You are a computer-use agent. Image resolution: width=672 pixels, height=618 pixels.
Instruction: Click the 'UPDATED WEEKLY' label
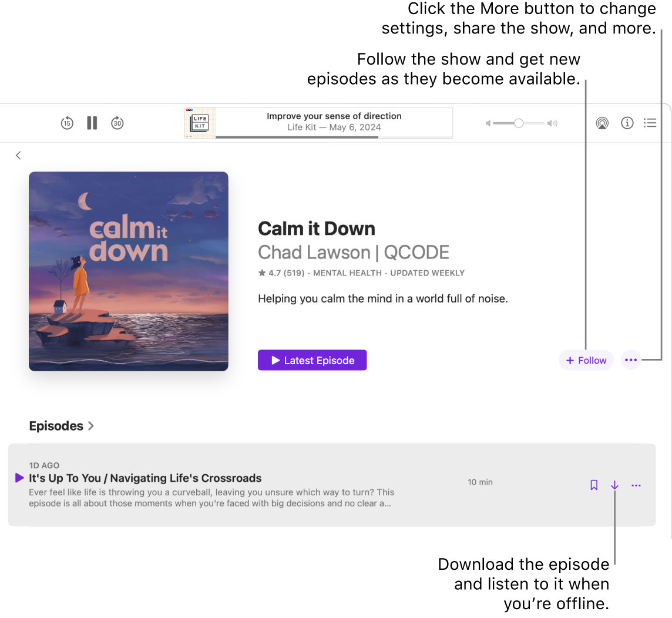427,273
